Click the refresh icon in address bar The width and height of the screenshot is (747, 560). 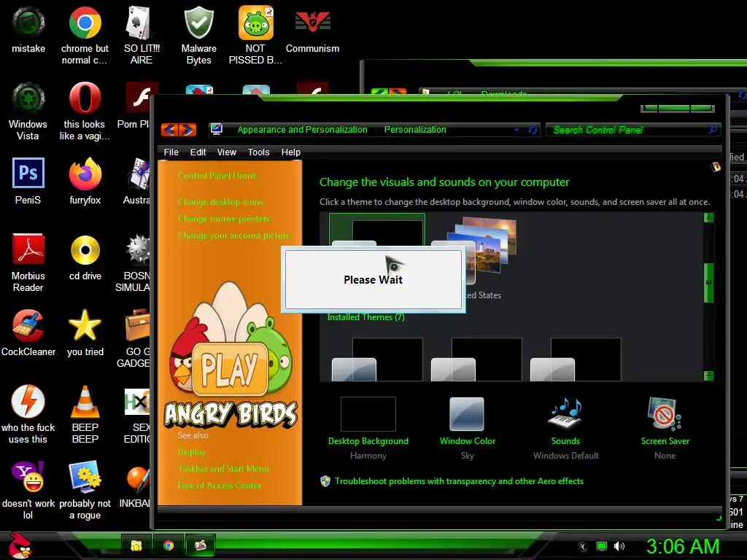coord(533,130)
